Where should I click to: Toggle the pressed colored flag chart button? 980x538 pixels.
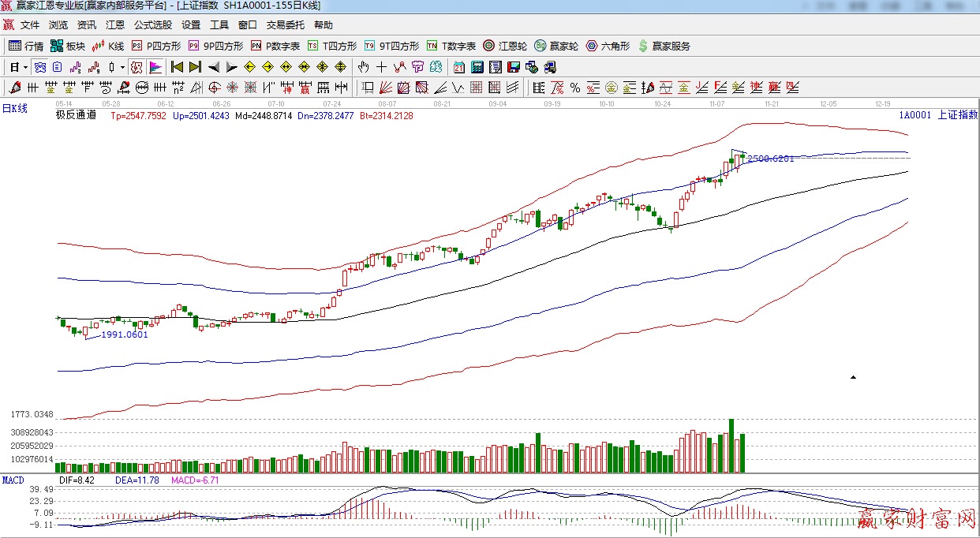[155, 67]
